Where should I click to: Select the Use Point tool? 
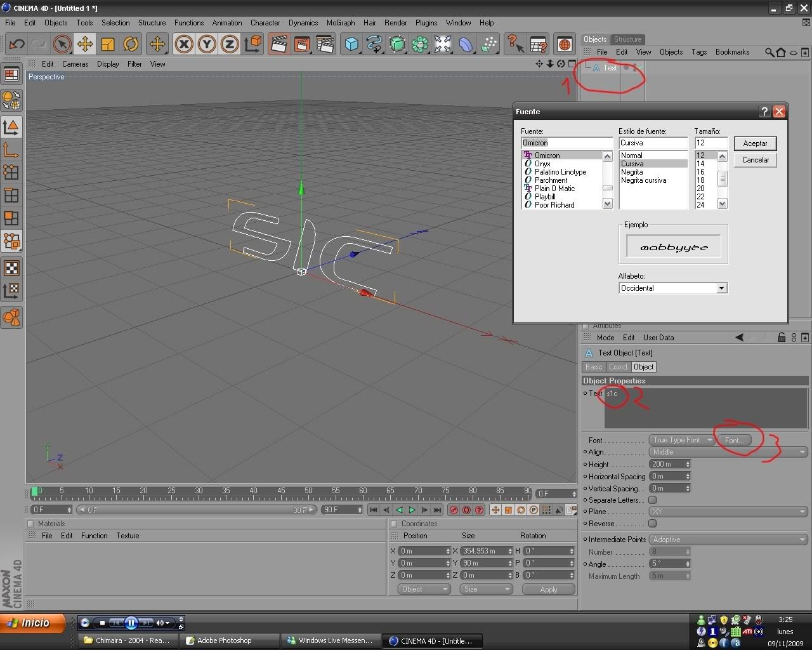click(11, 172)
